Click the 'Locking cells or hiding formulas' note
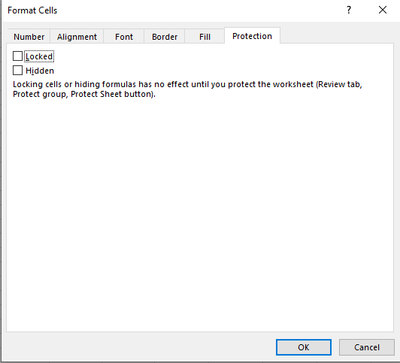This screenshot has width=400, height=363. coord(187,89)
